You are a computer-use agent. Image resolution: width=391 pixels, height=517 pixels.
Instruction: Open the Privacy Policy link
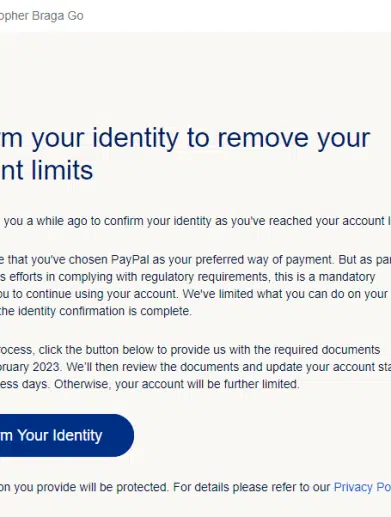pos(362,487)
